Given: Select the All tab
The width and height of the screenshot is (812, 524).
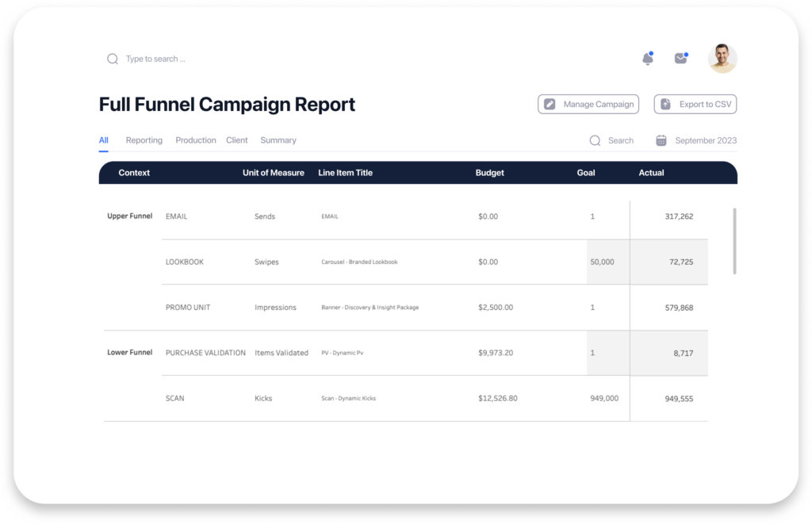Looking at the screenshot, I should pyautogui.click(x=103, y=140).
